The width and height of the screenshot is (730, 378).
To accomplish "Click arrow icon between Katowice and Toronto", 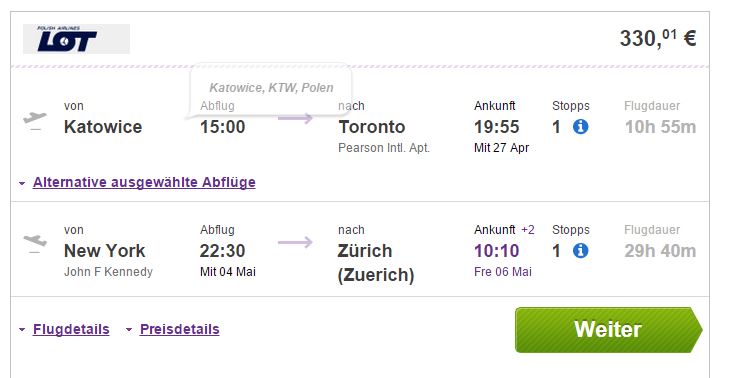I will (x=295, y=119).
